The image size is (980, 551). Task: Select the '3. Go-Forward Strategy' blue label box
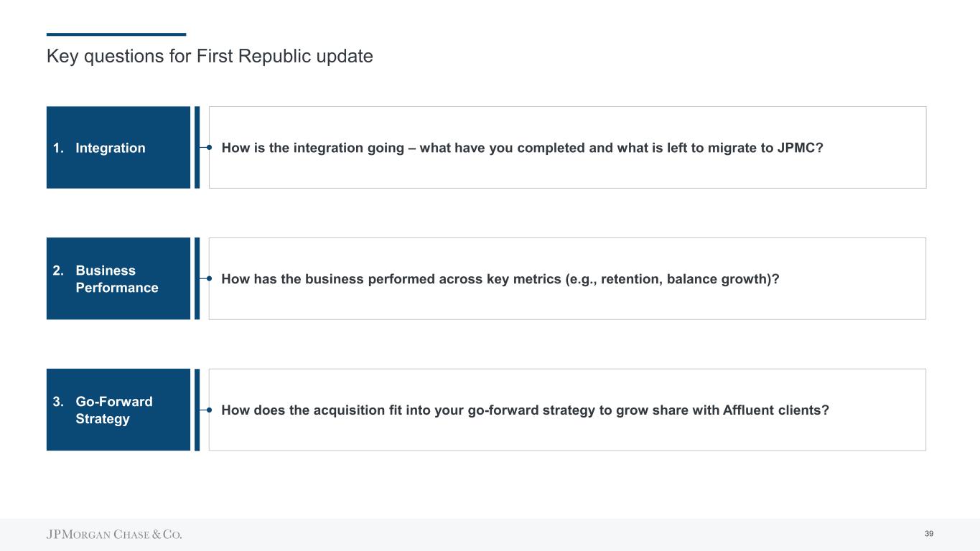[118, 410]
